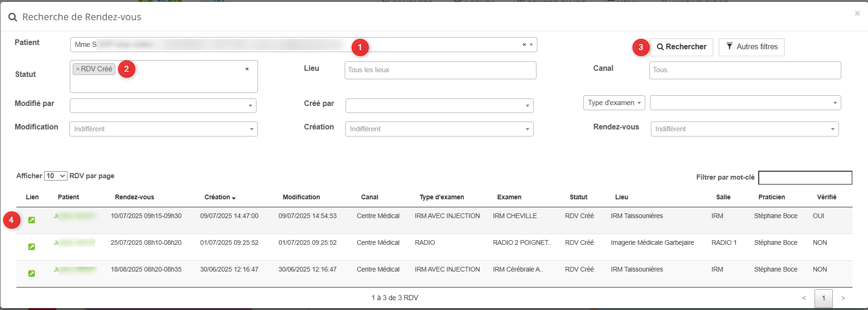The image size is (868, 310).
Task: Click the Filtrer par mot-clé field
Action: click(x=805, y=178)
